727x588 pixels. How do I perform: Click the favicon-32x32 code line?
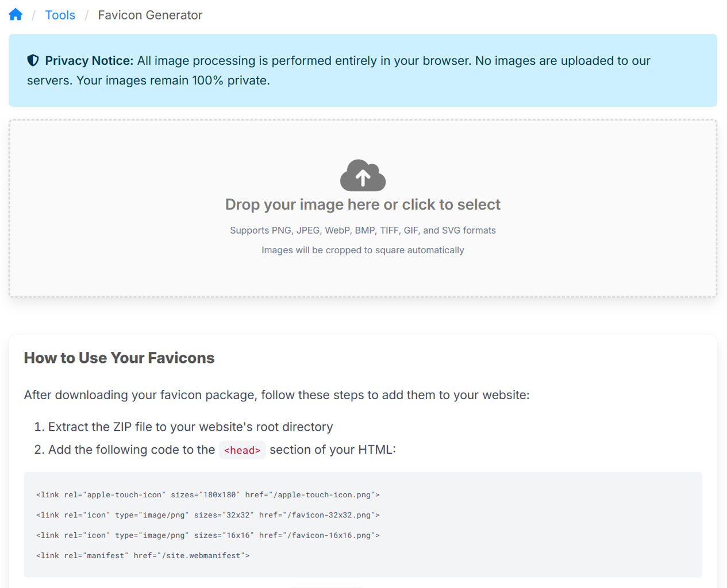(207, 515)
